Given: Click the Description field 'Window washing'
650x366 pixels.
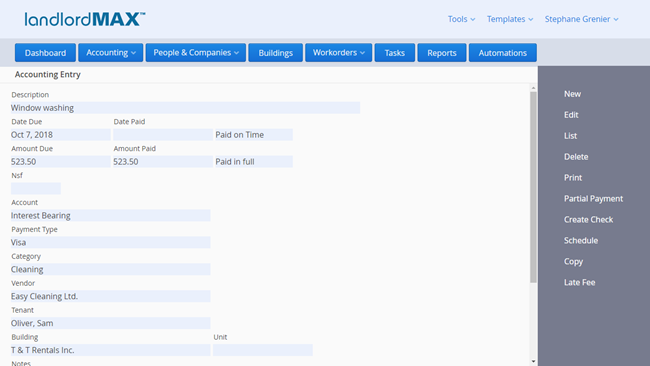Looking at the screenshot, I should 185,108.
